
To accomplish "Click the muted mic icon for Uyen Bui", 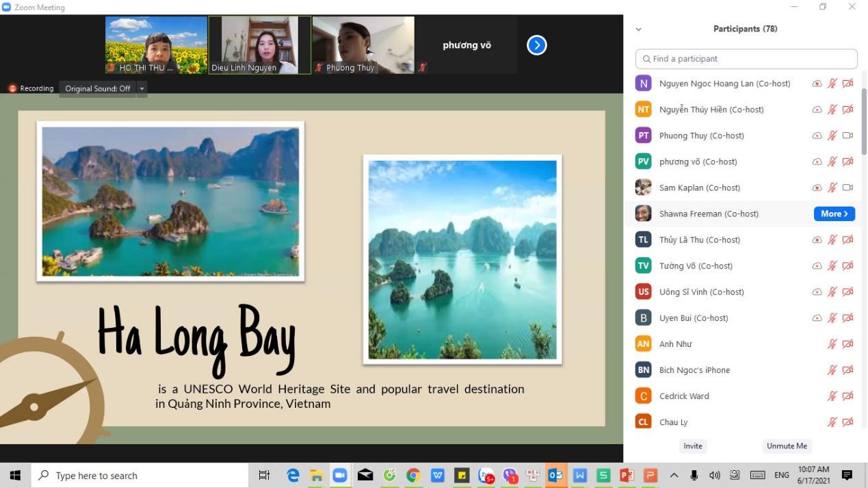I will (832, 318).
